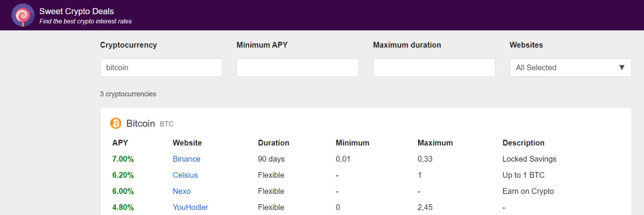This screenshot has width=644, height=215.
Task: Open the Celsius website link
Action: (185, 175)
